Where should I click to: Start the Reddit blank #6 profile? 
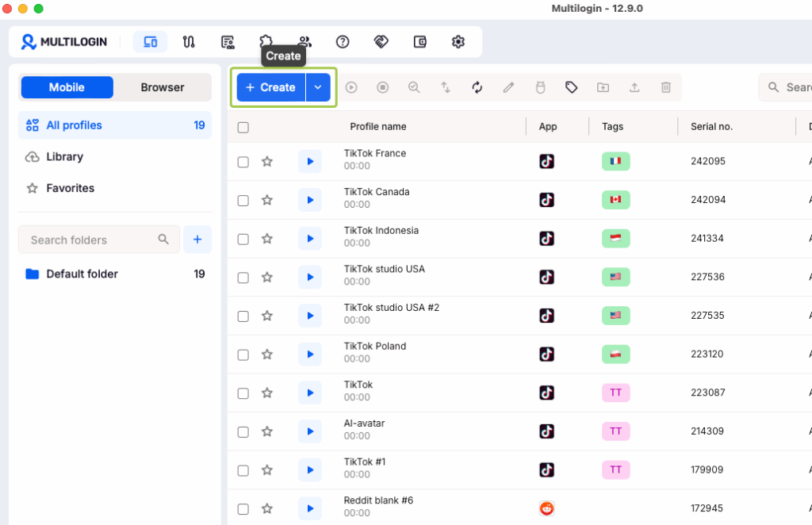pos(310,508)
